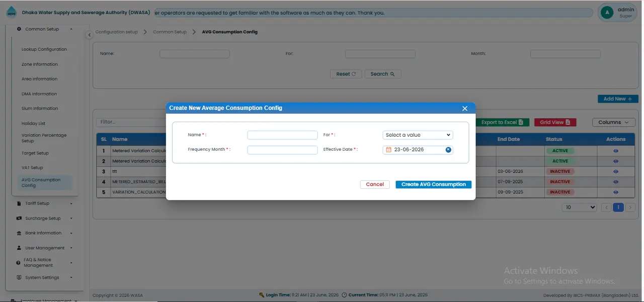Click the Bank Information sidebar icon

[19, 233]
